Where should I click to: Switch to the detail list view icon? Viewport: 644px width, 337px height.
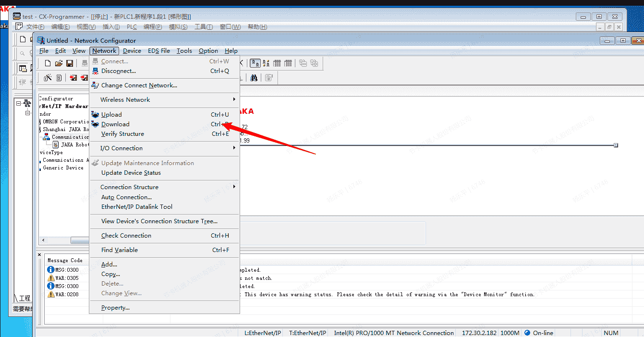tap(288, 63)
